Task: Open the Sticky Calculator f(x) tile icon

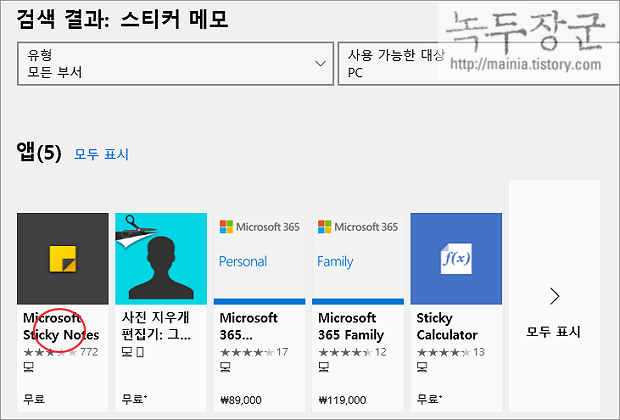Action: point(456,259)
